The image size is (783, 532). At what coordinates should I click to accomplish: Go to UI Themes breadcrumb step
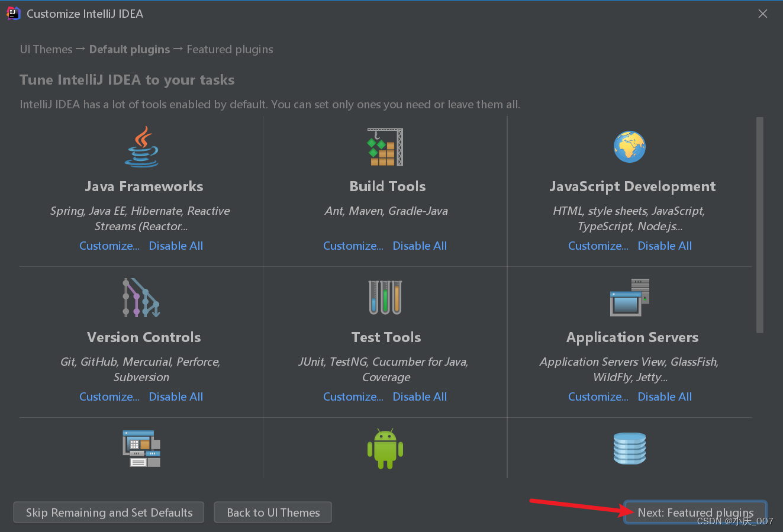[46, 49]
